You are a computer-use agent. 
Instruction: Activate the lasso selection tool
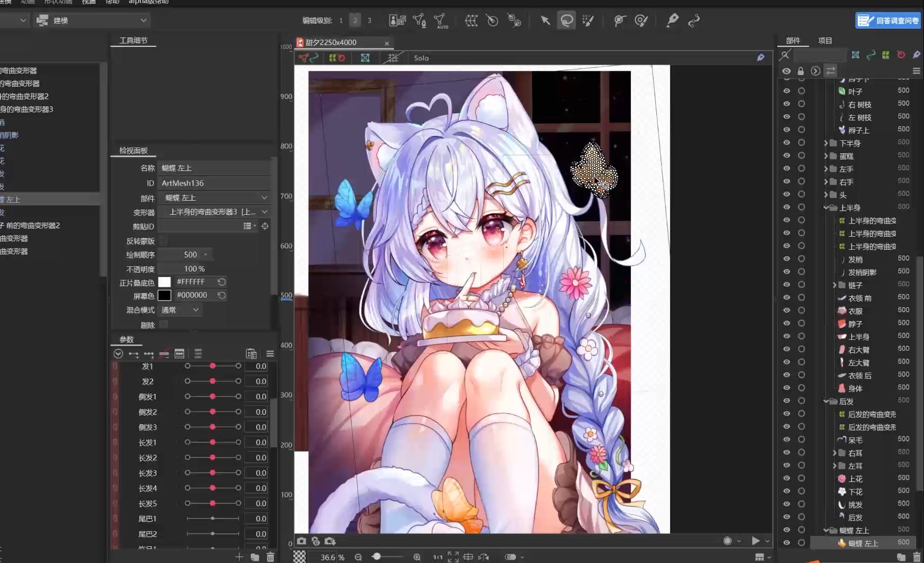(567, 20)
